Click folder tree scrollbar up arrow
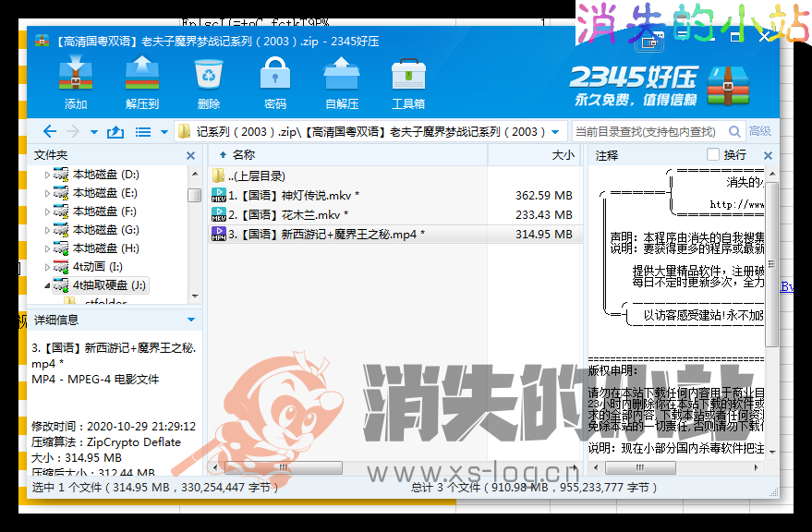 coord(195,174)
